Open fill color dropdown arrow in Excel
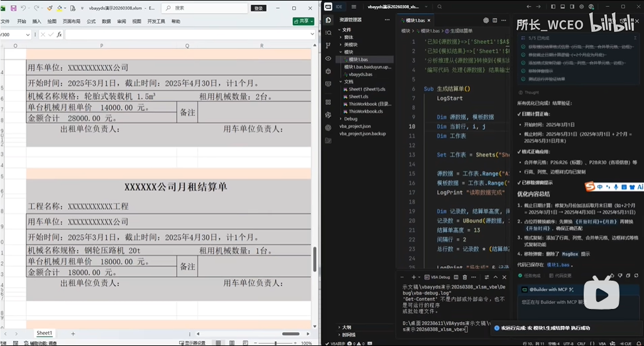The image size is (644, 346). pyautogui.click(x=65, y=8)
